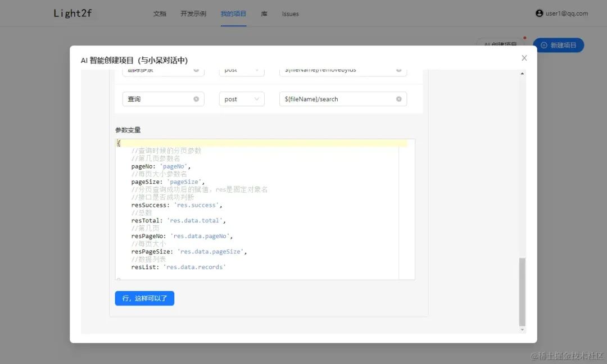Click the plus icon inside 新建项目 button
Screen dimensions: 607x364
[x=543, y=45]
